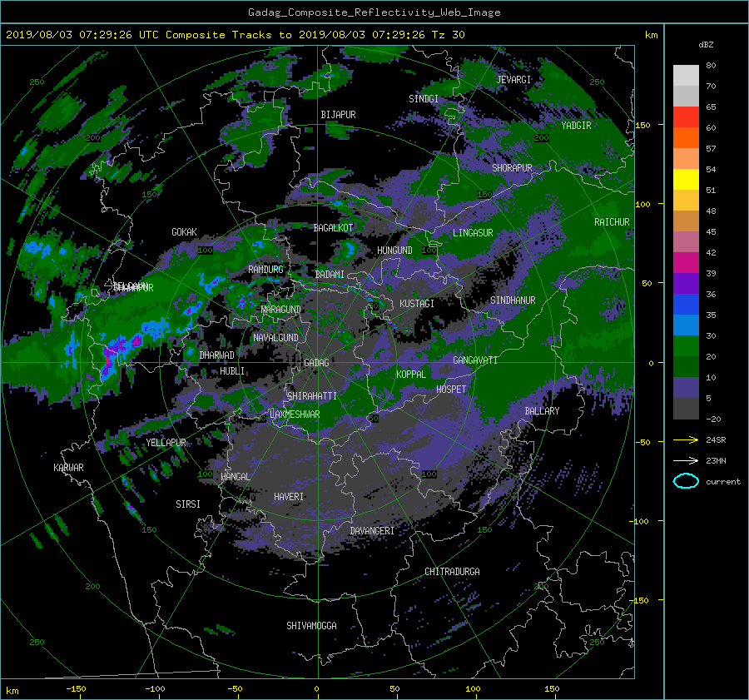The width and height of the screenshot is (749, 700).
Task: Click the GANGAVATI city label
Action: pyautogui.click(x=475, y=360)
